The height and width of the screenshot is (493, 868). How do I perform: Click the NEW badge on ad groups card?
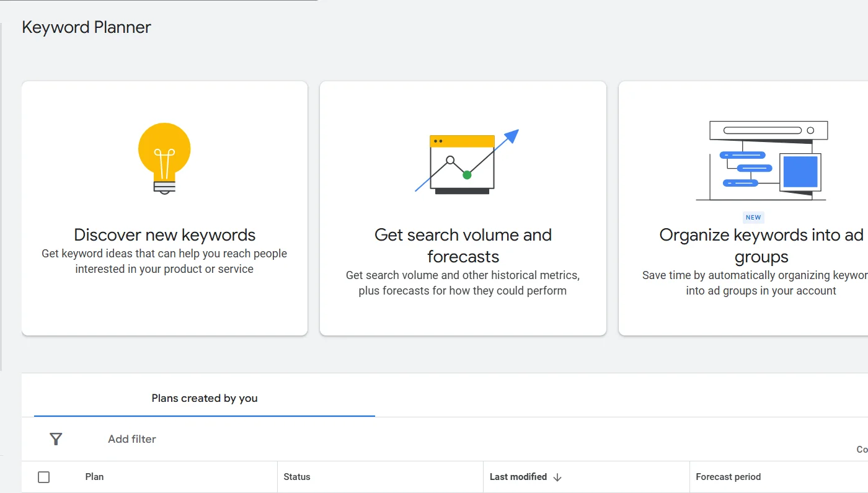click(x=753, y=218)
